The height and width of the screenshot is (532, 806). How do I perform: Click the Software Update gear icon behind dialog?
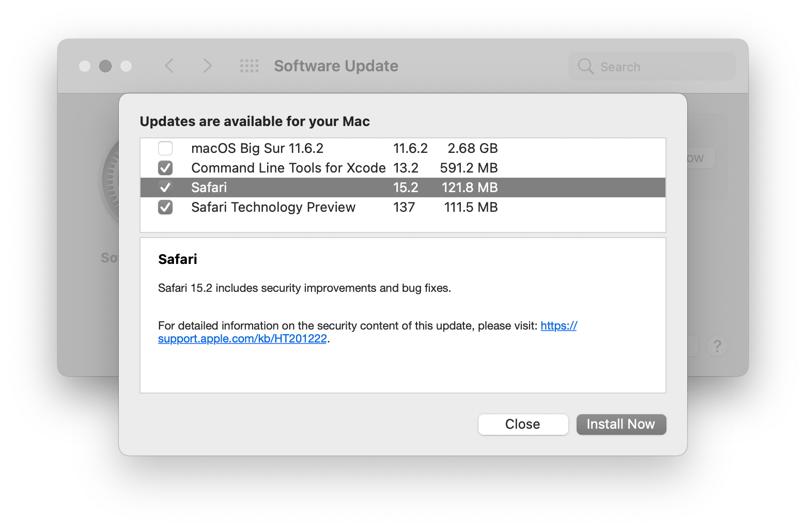coord(110,181)
